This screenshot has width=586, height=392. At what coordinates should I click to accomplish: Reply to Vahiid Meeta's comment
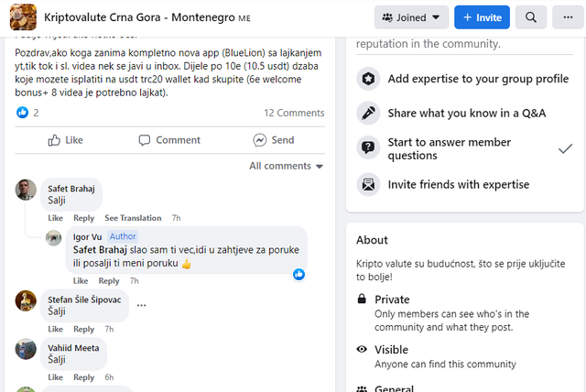(83, 377)
